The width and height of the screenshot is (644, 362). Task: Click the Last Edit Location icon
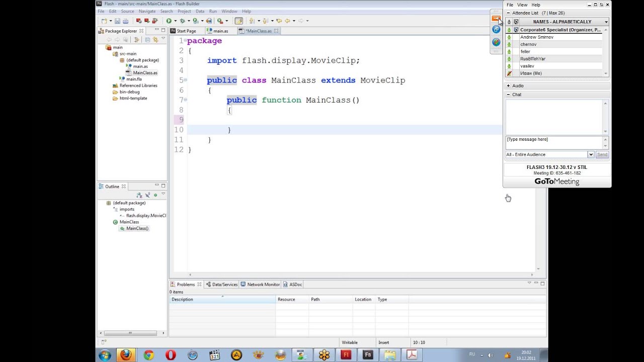point(279,21)
